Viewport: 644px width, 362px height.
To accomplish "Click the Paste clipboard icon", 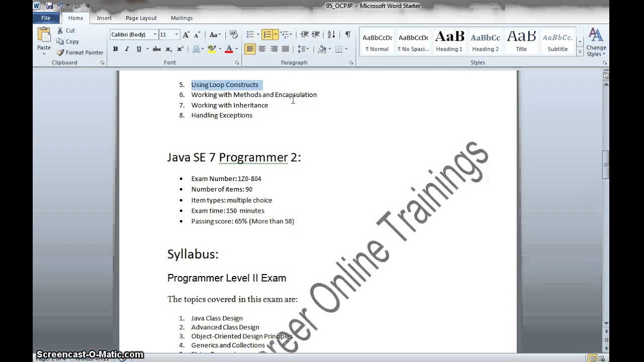I will click(44, 35).
